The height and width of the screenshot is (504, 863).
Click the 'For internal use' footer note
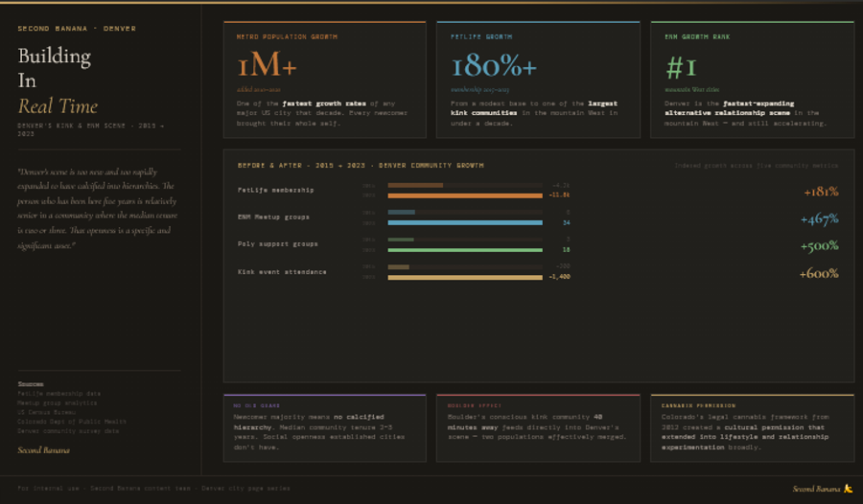153,488
